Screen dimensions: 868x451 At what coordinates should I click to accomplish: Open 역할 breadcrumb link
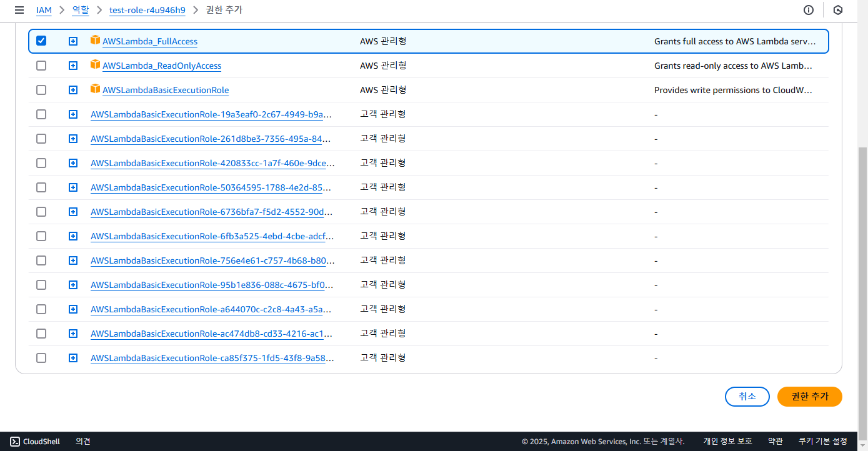pyautogui.click(x=81, y=10)
